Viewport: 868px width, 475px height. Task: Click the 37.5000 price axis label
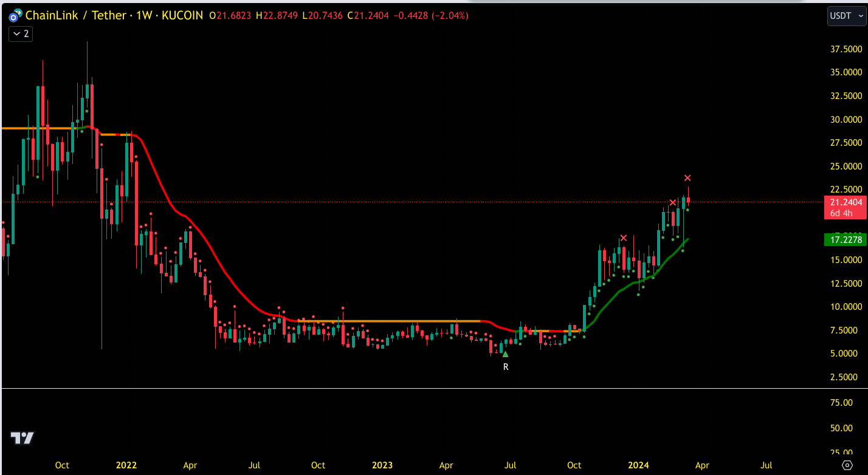point(846,49)
